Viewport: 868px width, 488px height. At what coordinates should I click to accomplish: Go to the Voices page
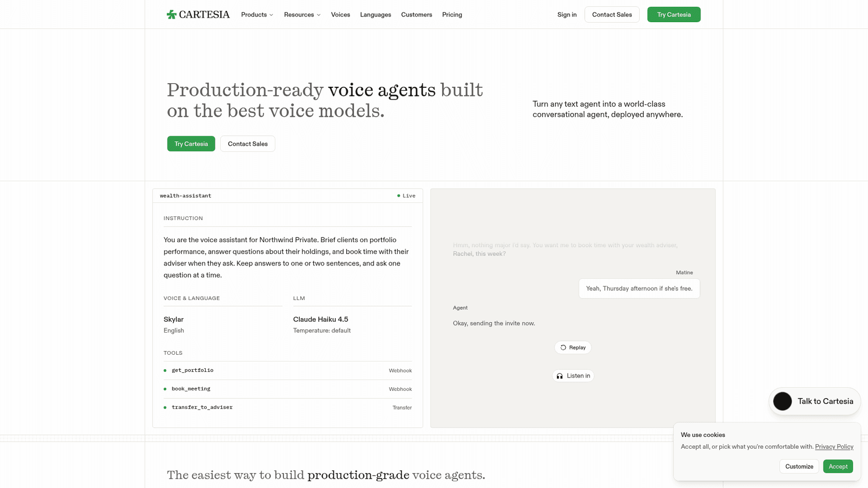[x=340, y=14]
